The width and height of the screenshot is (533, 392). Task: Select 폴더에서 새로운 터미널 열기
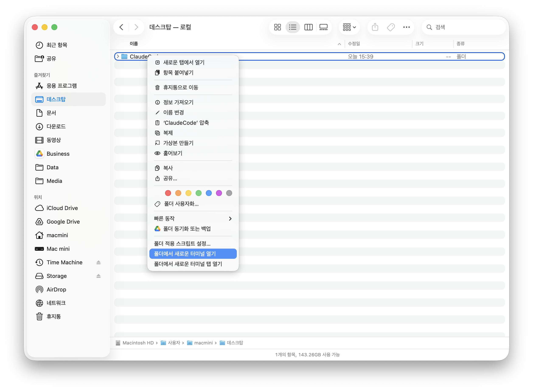click(193, 254)
